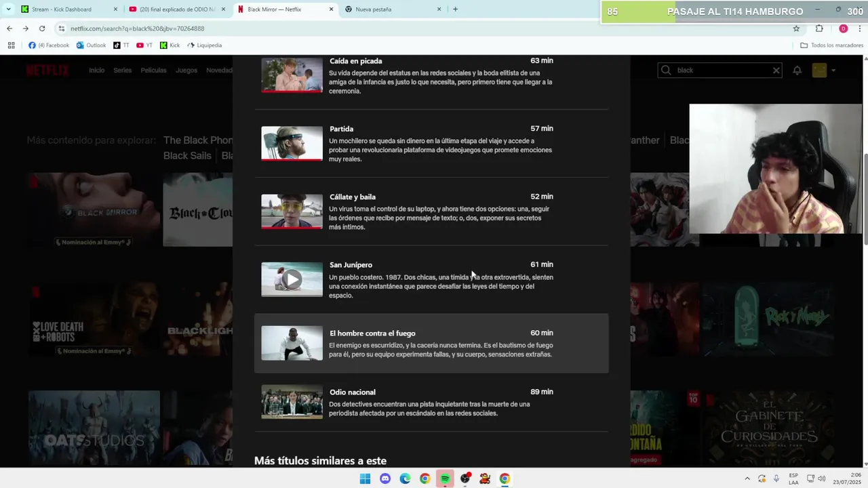
Task: Click the Partida episode title
Action: [341, 129]
